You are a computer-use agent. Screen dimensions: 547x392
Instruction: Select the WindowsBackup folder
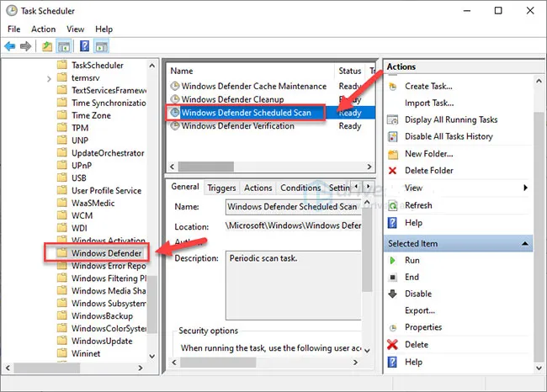102,316
